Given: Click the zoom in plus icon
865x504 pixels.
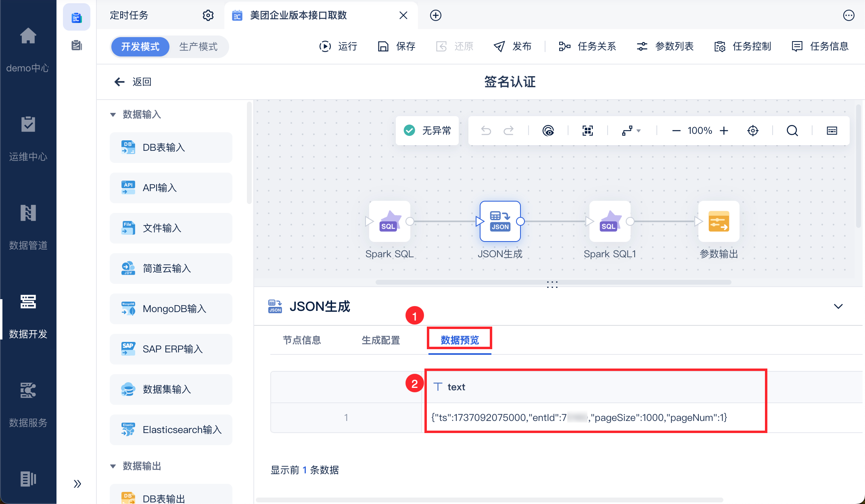Looking at the screenshot, I should click(724, 131).
